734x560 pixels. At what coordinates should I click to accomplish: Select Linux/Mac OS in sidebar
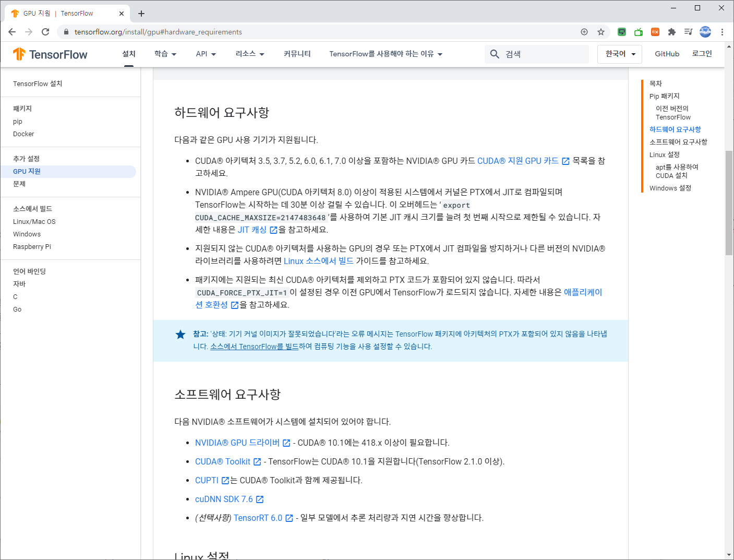click(x=34, y=222)
